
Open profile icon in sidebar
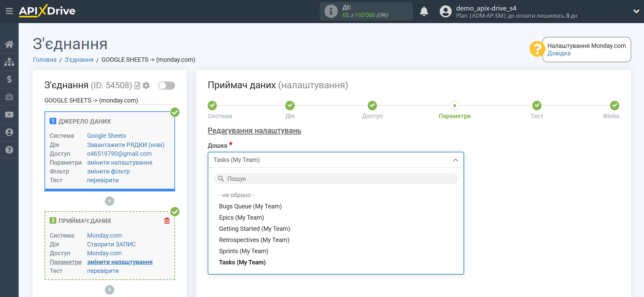pos(9,132)
